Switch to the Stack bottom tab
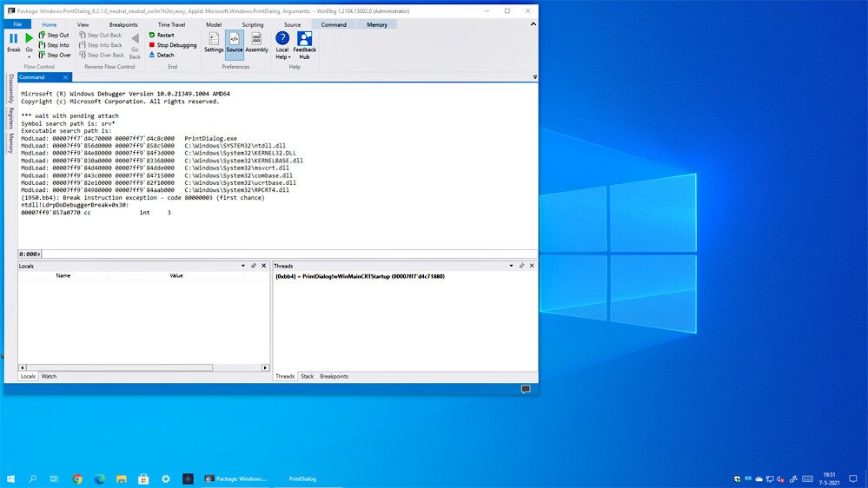The image size is (868, 488). click(x=308, y=376)
